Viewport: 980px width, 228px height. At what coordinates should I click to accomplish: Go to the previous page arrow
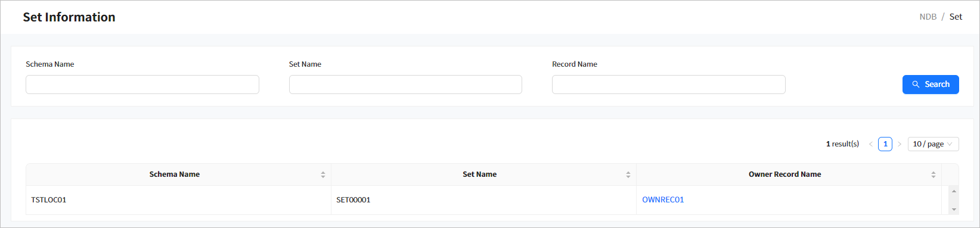point(871,144)
